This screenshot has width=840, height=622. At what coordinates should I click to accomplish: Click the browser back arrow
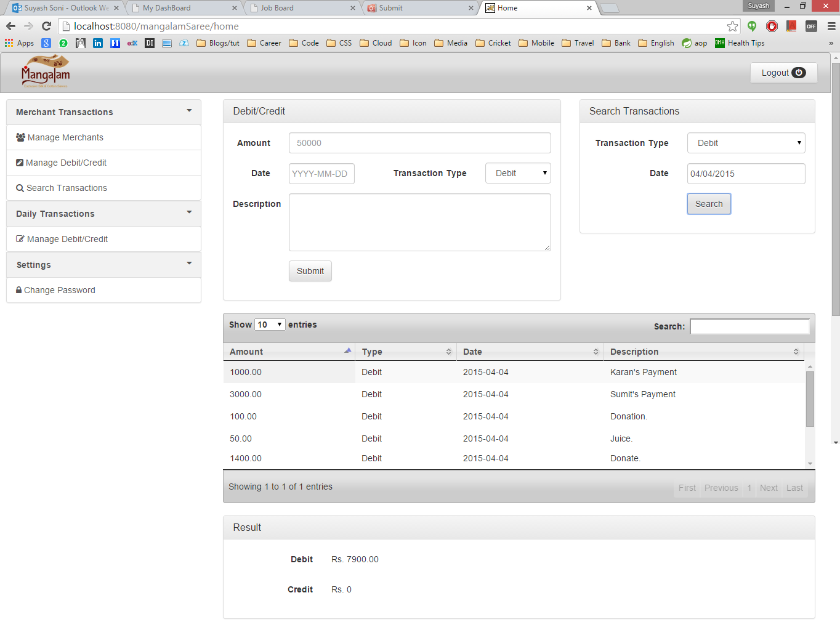(10, 26)
